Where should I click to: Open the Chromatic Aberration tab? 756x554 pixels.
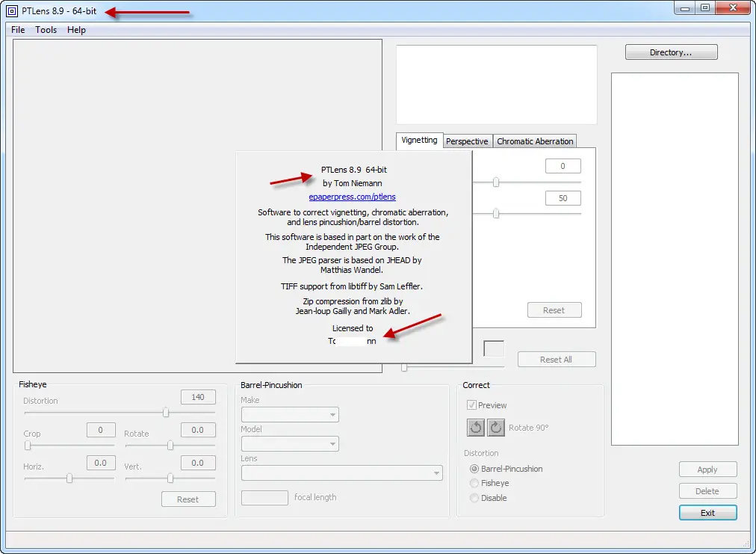click(535, 141)
